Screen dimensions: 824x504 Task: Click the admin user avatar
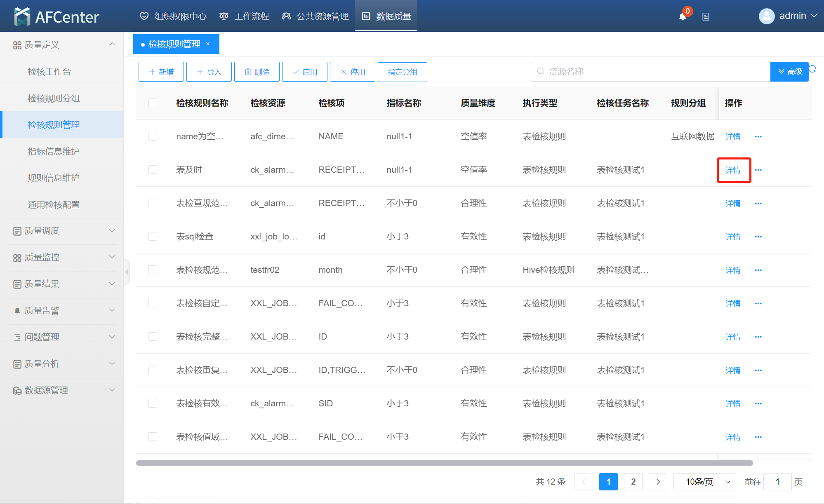point(766,16)
